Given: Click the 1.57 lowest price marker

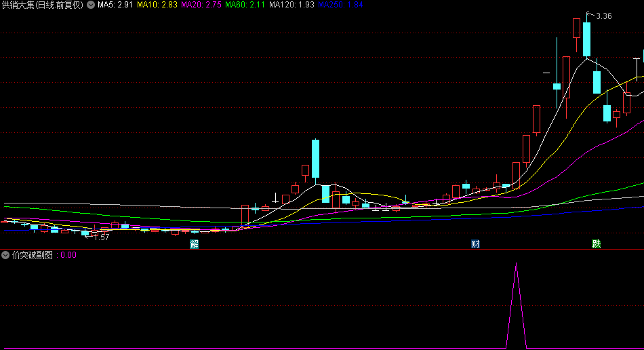Looking at the screenshot, I should tap(100, 237).
